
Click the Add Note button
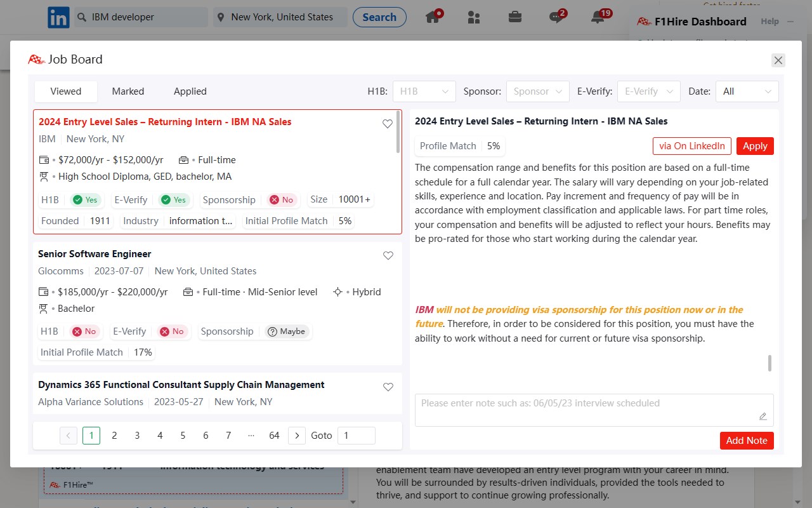point(747,441)
